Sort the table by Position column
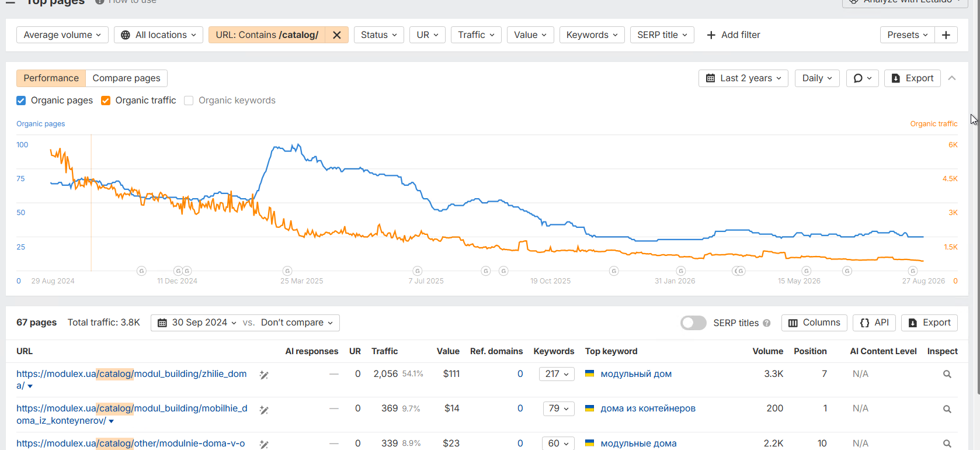This screenshot has height=450, width=980. pyautogui.click(x=810, y=351)
